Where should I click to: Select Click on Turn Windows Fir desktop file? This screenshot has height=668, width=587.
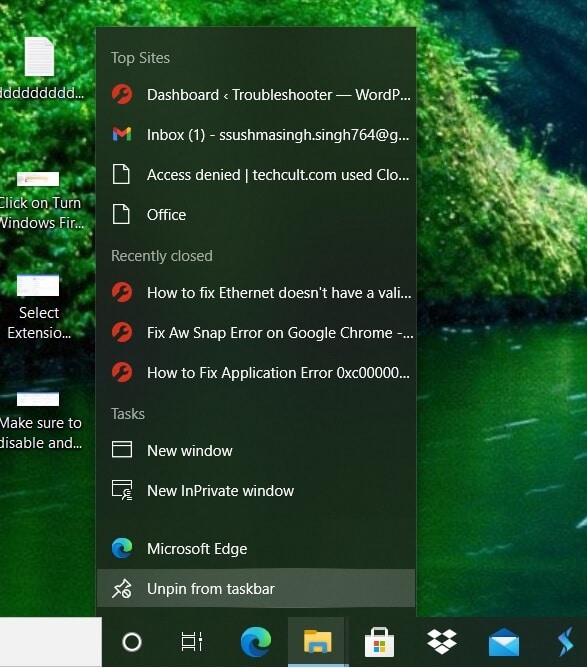(x=40, y=200)
